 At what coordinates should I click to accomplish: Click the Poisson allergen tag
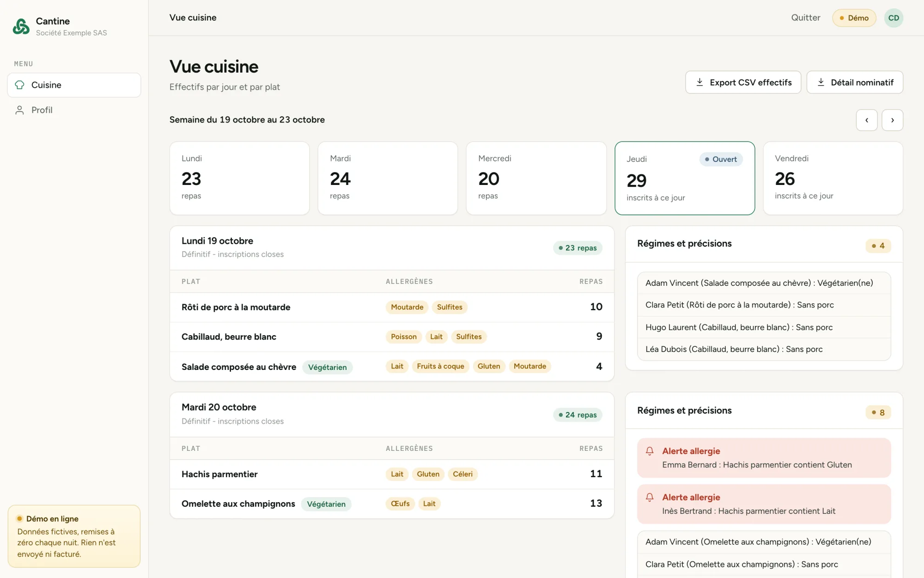pos(404,337)
